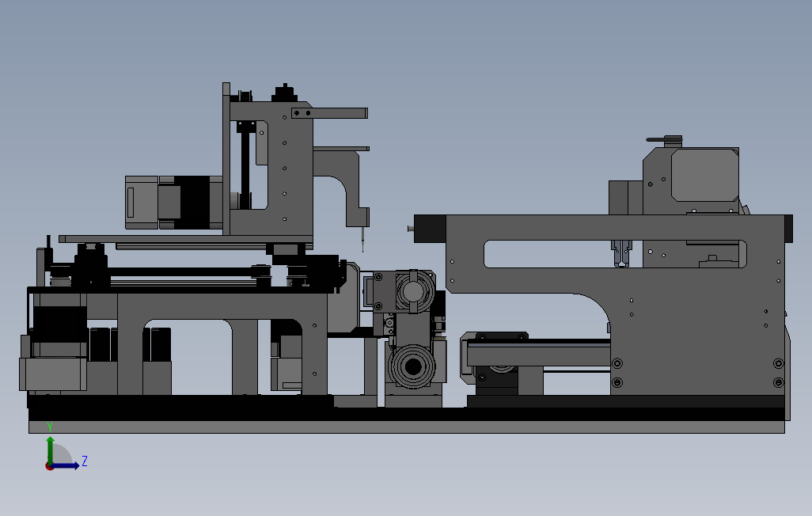812x516 pixels.
Task: Click the green Y axis arrow of triad
Action: click(x=50, y=450)
